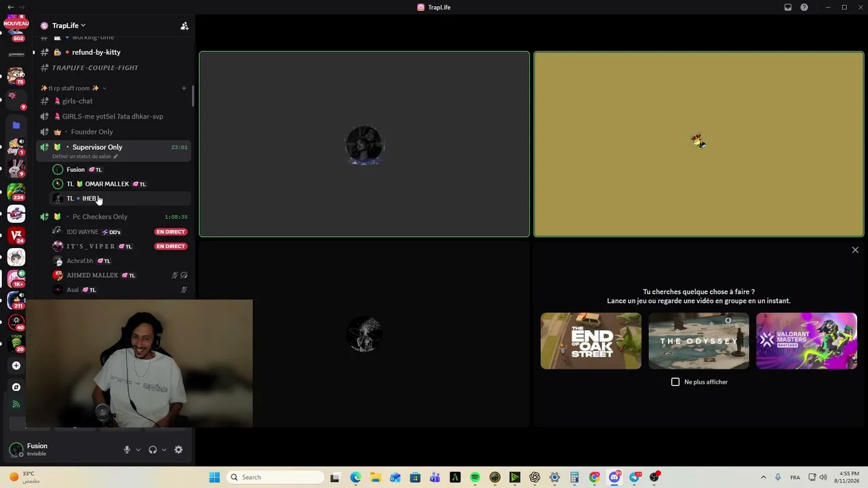Screen dimensions: 868x488
Task: Check the Ne plus afficher checkbox
Action: (x=675, y=382)
